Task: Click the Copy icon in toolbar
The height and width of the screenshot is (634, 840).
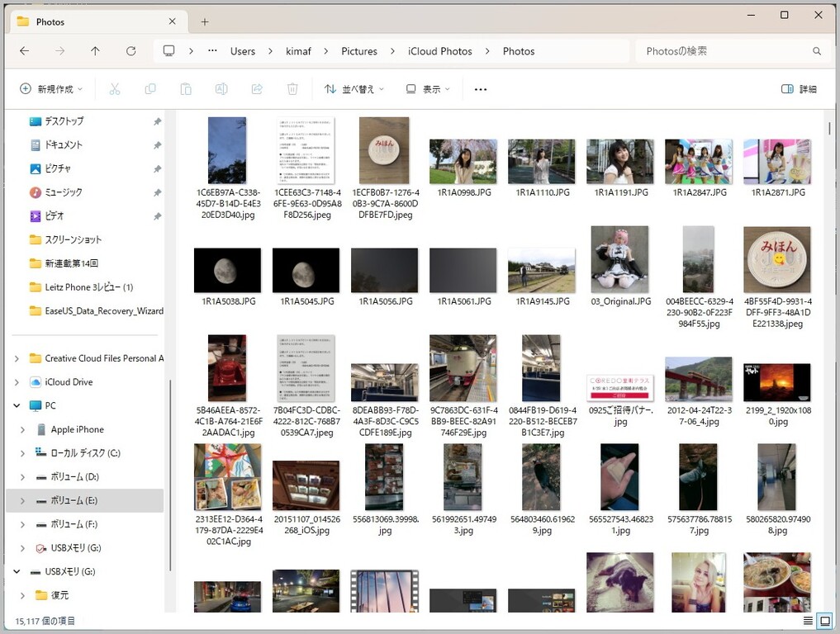Action: 150,89
